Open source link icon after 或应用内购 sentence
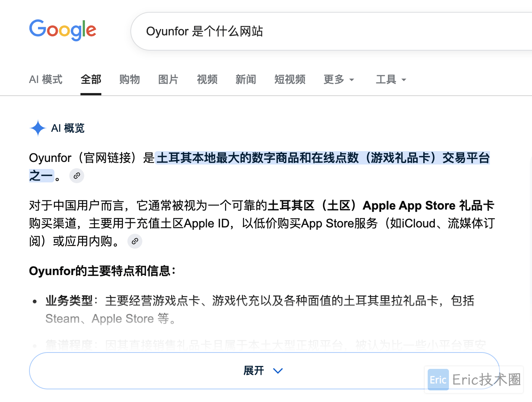The width and height of the screenshot is (532, 402). click(x=135, y=241)
